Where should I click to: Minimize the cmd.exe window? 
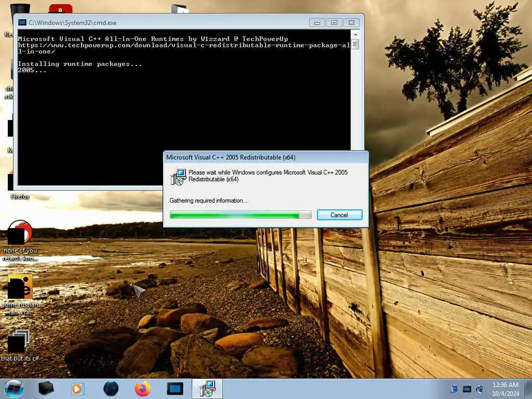point(317,23)
